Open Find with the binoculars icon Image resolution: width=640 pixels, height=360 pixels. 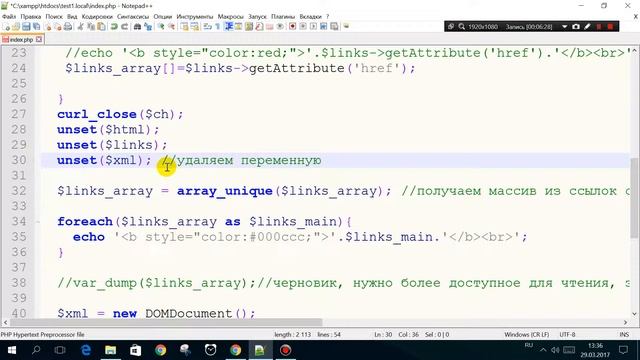(138, 27)
